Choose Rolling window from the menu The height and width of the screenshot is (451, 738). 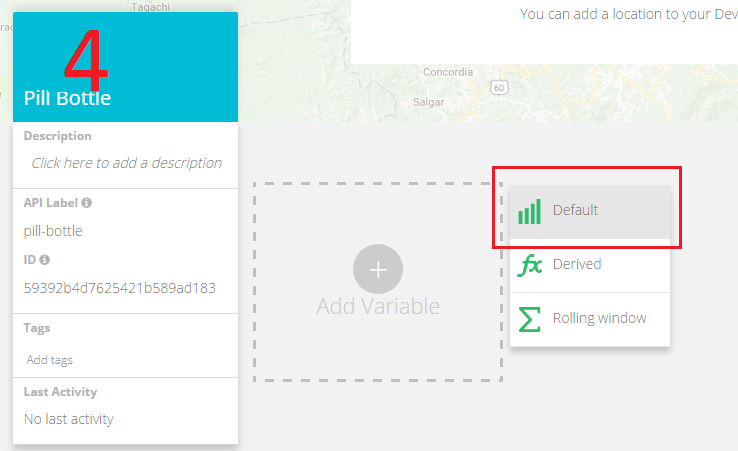[x=599, y=319]
